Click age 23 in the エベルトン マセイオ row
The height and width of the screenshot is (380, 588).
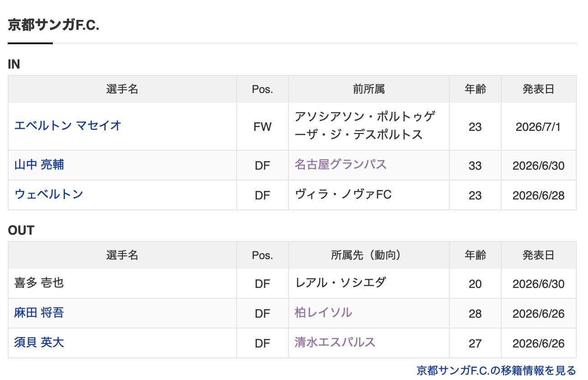475,127
